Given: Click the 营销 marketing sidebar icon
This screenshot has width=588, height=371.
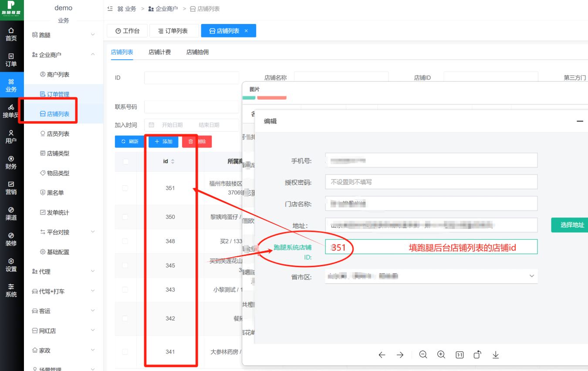Looking at the screenshot, I should pos(11,188).
